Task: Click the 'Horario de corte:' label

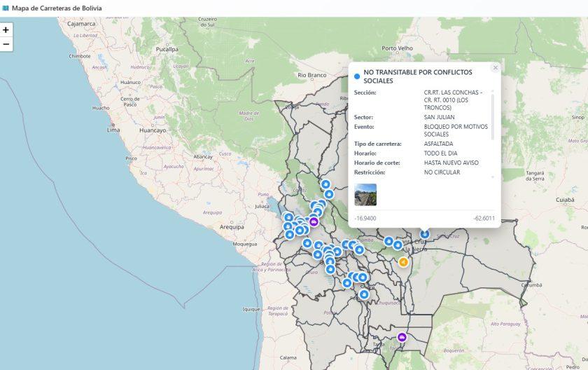Action: [377, 163]
